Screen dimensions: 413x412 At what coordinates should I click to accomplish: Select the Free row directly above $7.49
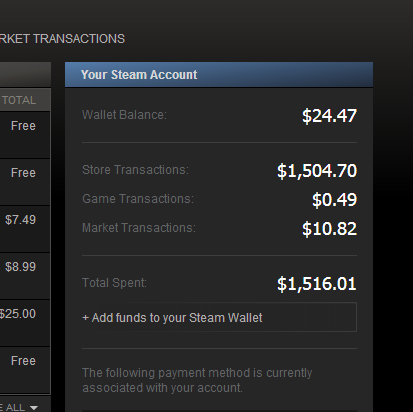(25, 182)
